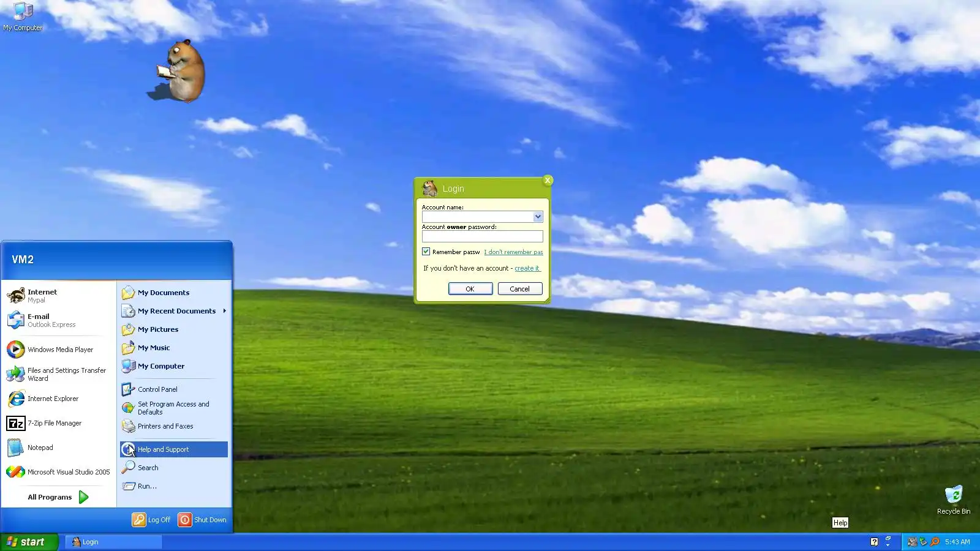980x551 pixels.
Task: Open My Computer from the Start menu
Action: click(174, 366)
